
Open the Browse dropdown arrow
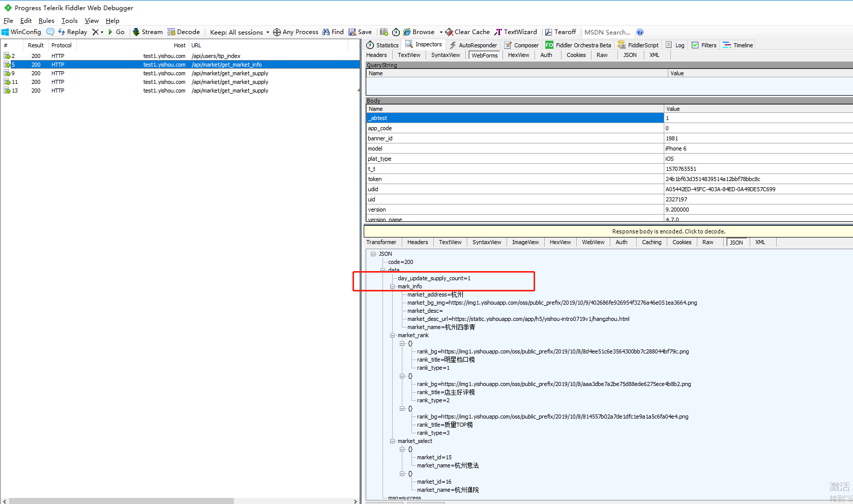[x=441, y=32]
